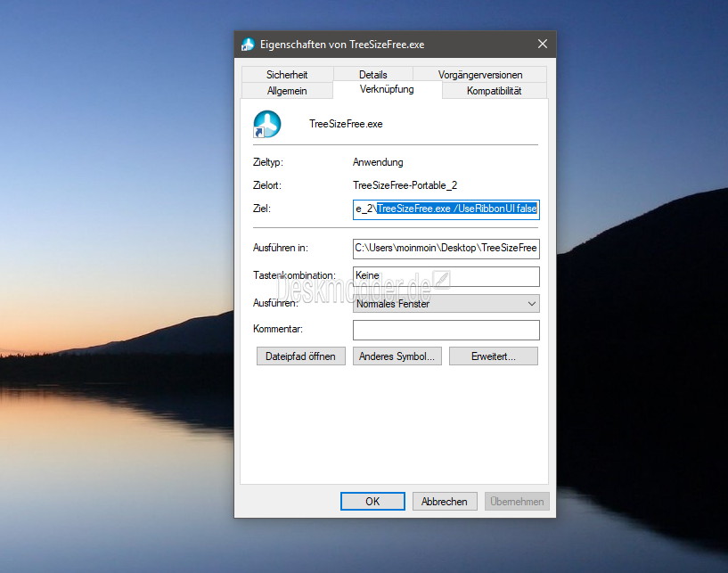The height and width of the screenshot is (573, 728).
Task: Click the large TreeSizeFree shortcut icon
Action: point(267,124)
